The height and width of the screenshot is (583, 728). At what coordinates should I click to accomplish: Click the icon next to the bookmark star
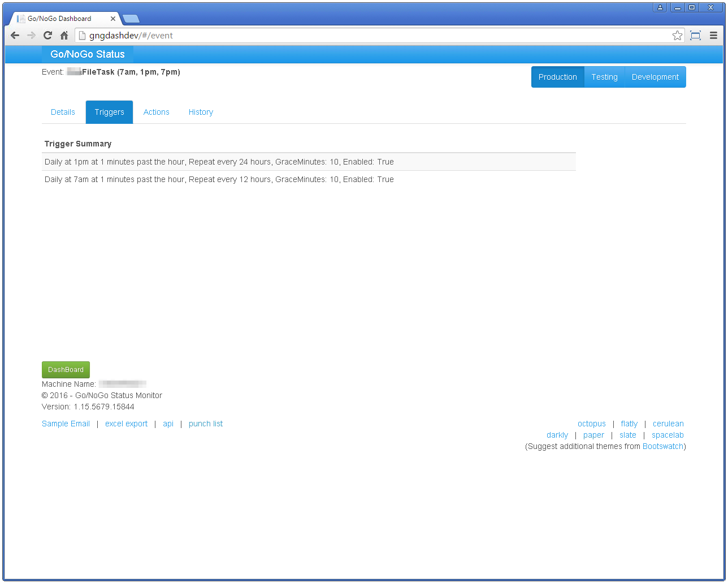[695, 36]
